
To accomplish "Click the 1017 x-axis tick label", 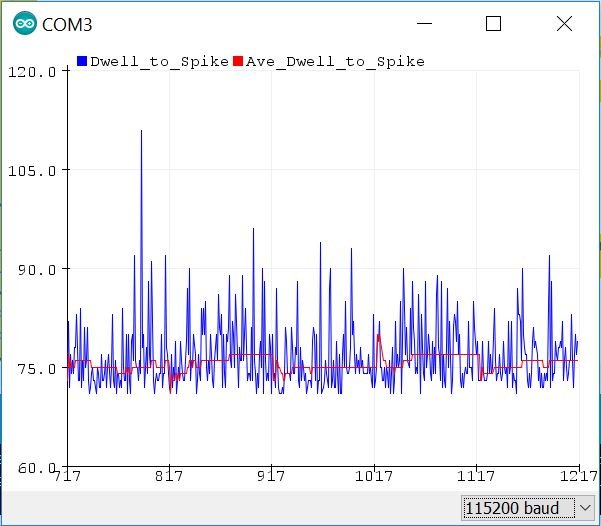I will [374, 477].
